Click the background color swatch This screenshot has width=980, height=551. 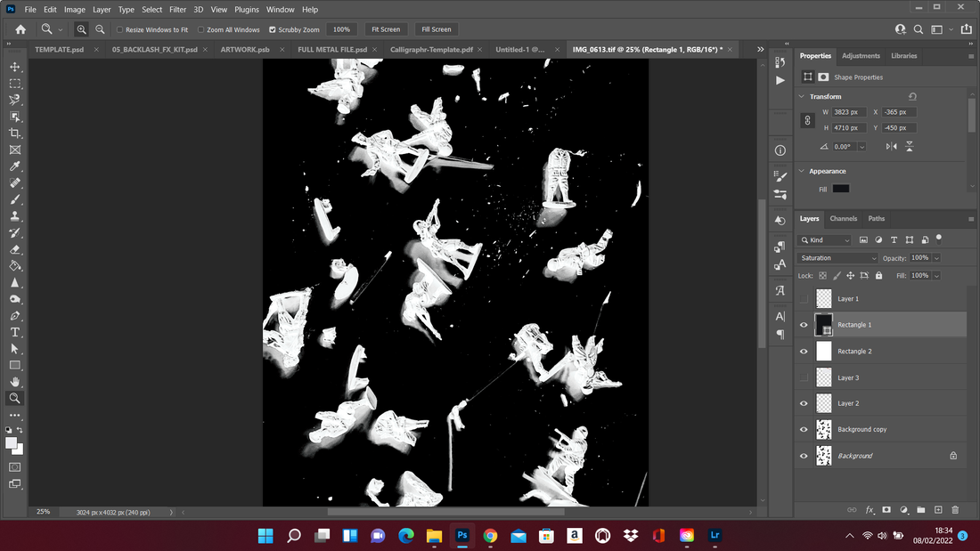click(x=19, y=450)
